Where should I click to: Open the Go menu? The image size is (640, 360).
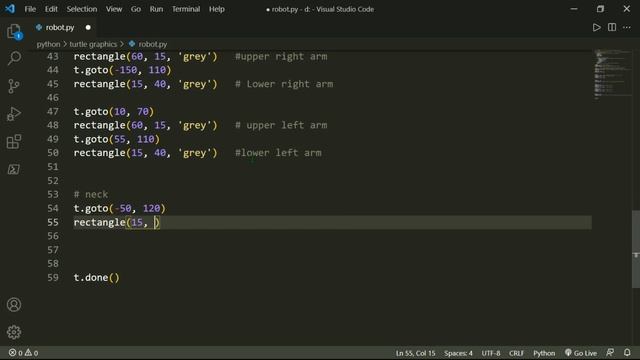[136, 9]
